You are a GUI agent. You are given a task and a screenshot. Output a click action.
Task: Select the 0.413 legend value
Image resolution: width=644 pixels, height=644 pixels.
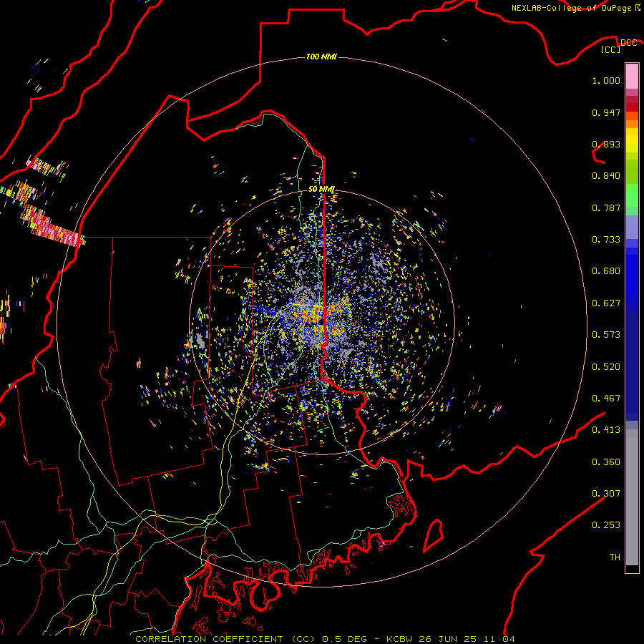point(606,430)
